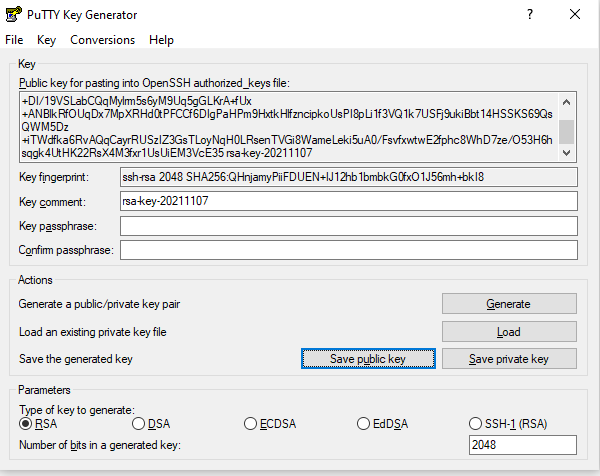The height and width of the screenshot is (476, 600).
Task: Click 'Load an existing private key file' text
Action: click(93, 332)
